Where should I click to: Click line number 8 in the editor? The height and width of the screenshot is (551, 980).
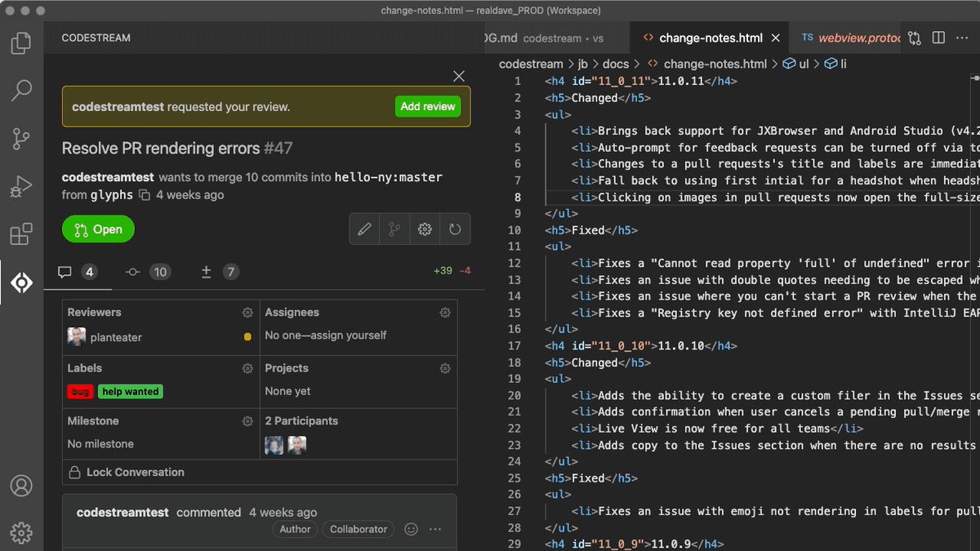pos(517,198)
